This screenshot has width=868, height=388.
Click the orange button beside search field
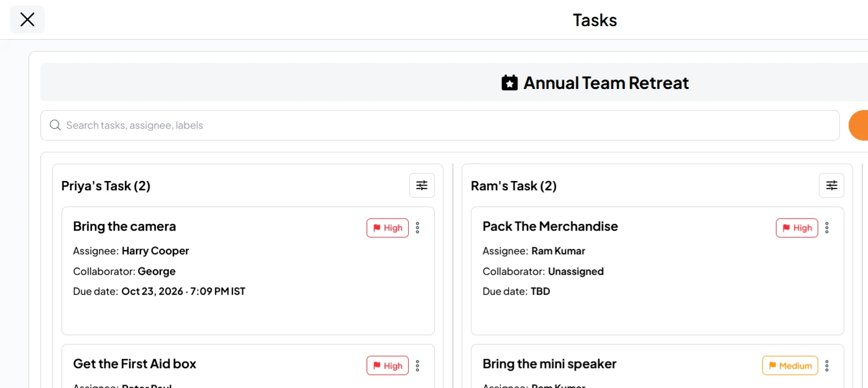859,126
